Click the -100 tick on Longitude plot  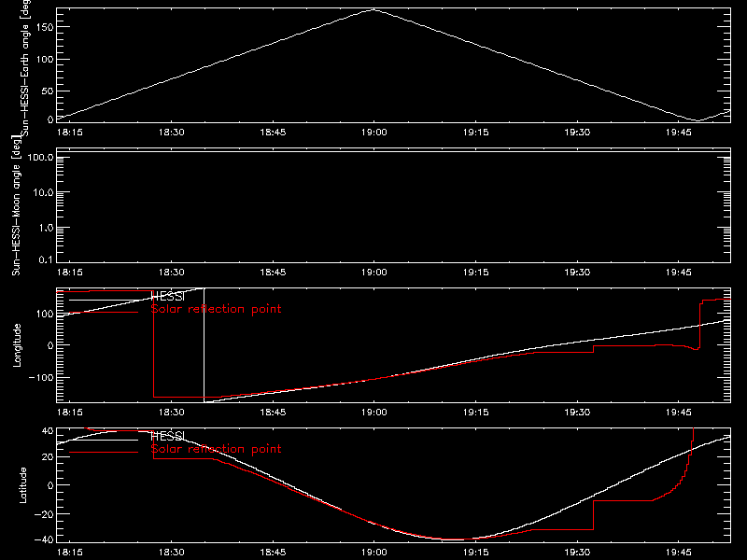pos(41,377)
